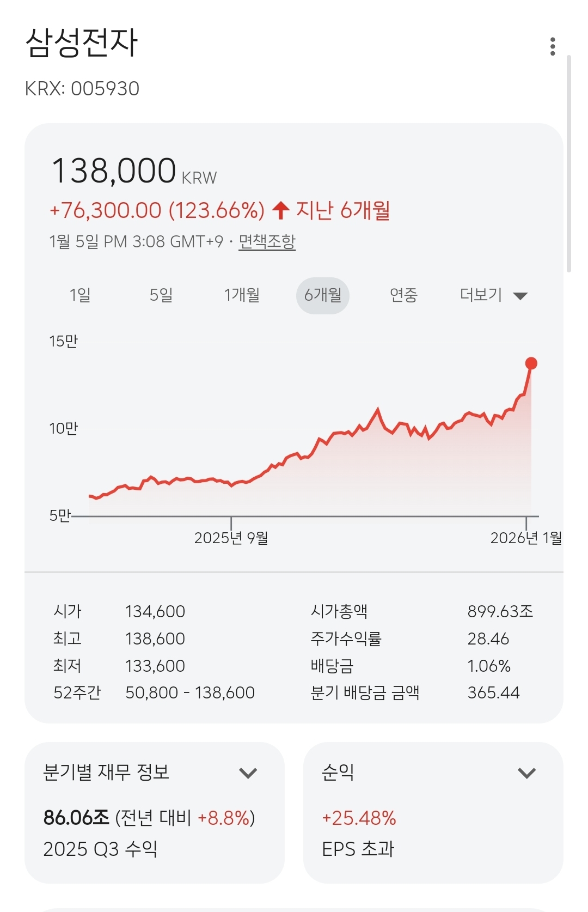
Task: Select the 1개월 chart range
Action: click(x=242, y=295)
